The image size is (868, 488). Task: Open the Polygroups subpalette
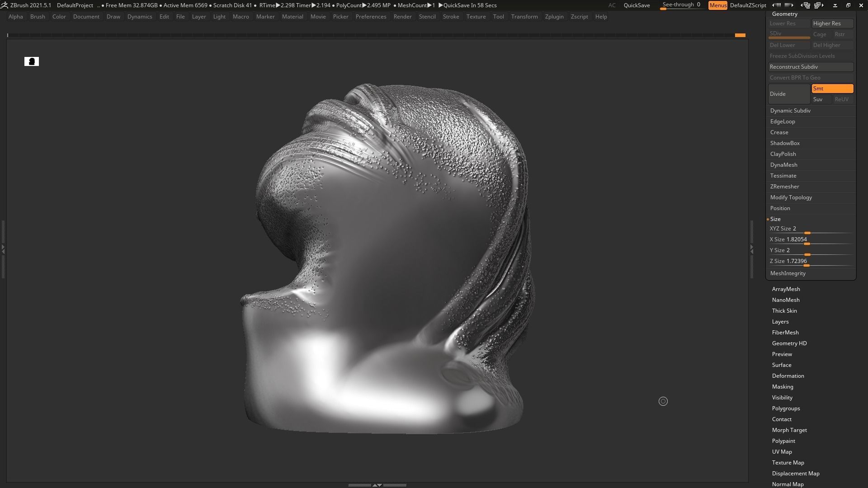(786, 408)
